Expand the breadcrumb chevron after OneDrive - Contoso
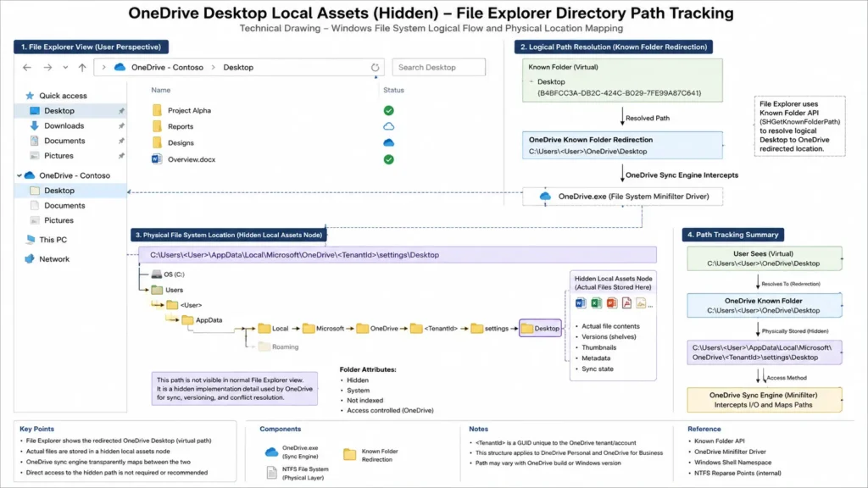Image resolution: width=868 pixels, height=488 pixels. pyautogui.click(x=213, y=68)
